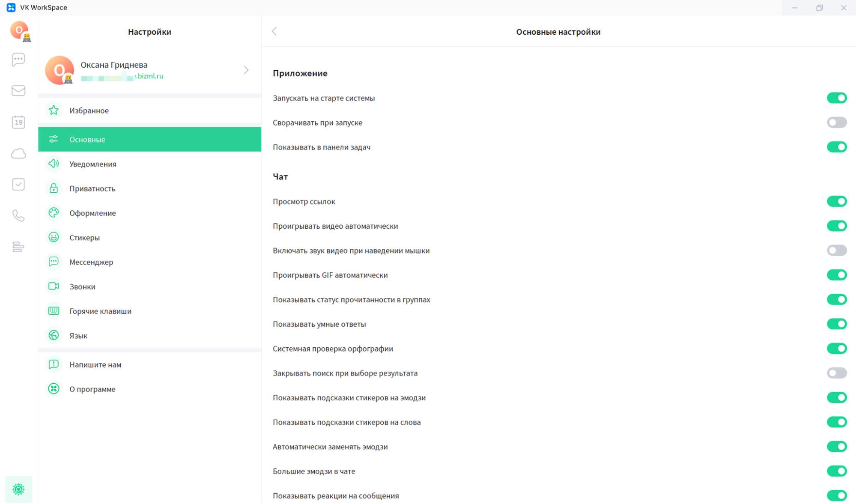Select Горячие клавиши menu item
856x504 pixels.
[x=100, y=311]
